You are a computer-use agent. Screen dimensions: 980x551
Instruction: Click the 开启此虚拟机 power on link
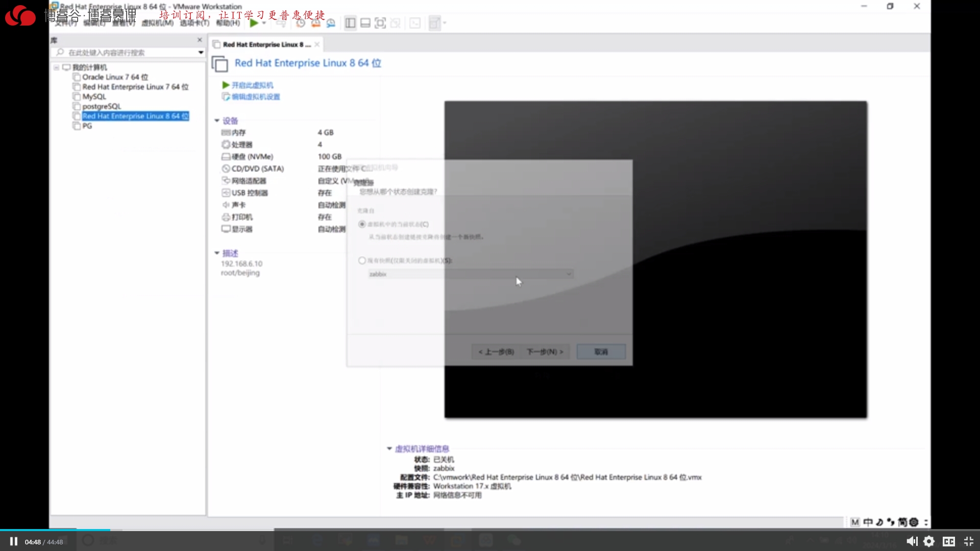click(248, 85)
